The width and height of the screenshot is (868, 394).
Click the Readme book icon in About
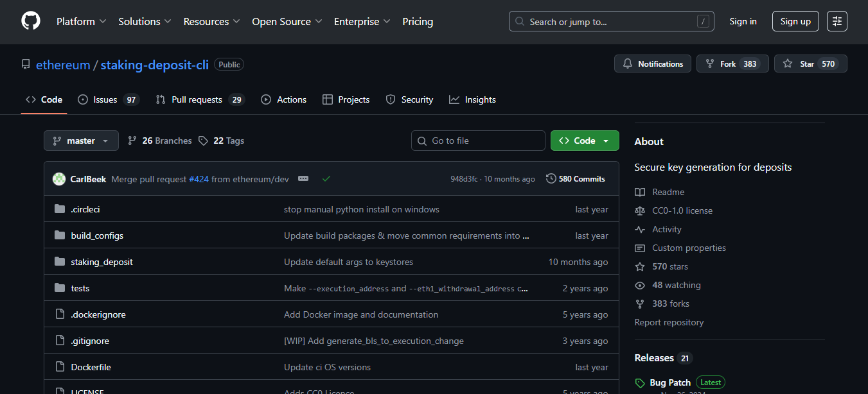640,192
